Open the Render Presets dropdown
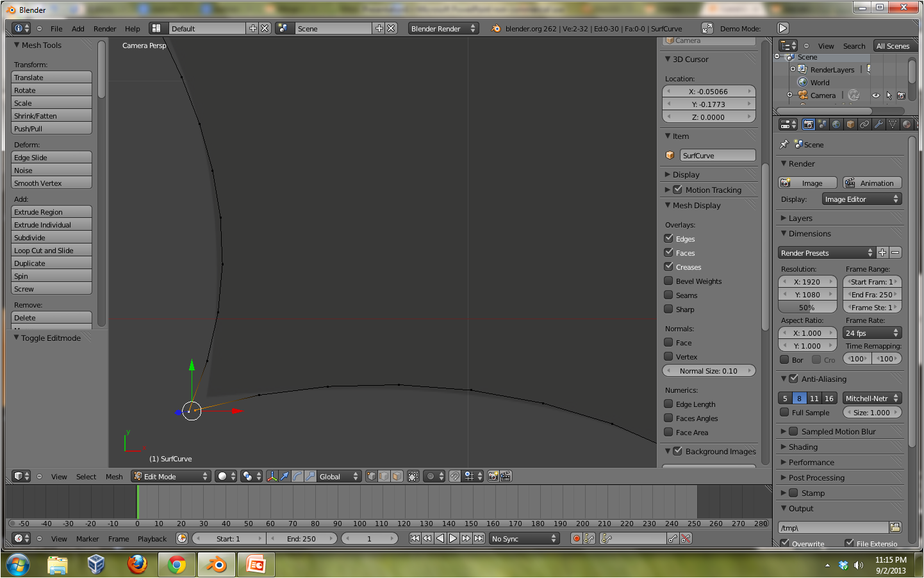The width and height of the screenshot is (924, 578). (x=827, y=252)
